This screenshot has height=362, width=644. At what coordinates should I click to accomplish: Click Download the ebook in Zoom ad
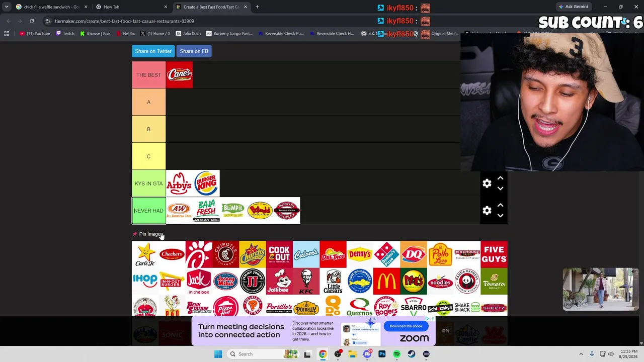(x=406, y=326)
